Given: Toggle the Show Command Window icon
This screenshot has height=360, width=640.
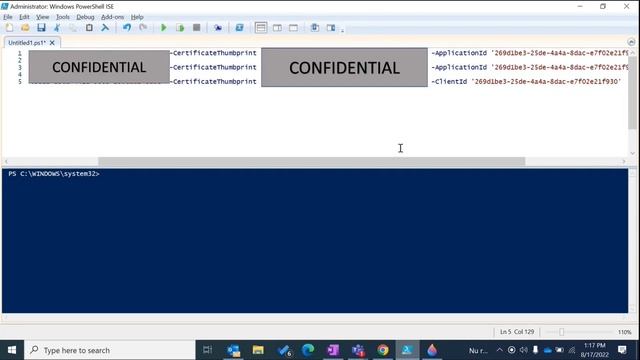Looking at the screenshot, I should click(315, 28).
